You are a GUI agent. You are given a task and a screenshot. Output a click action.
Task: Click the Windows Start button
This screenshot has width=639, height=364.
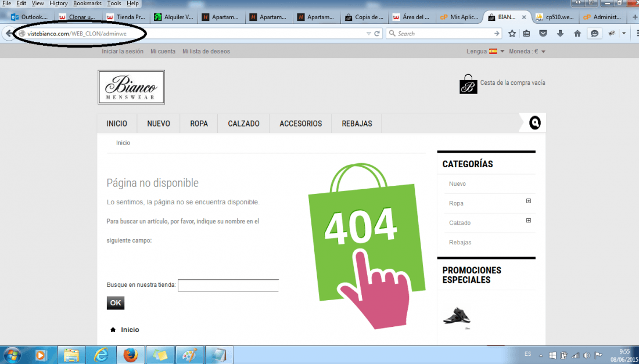pos(12,355)
